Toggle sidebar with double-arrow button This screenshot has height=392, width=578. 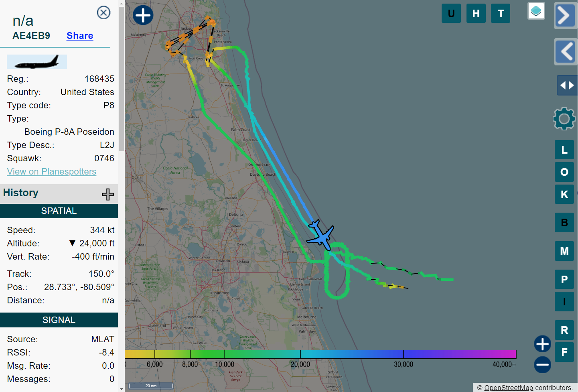pos(567,85)
